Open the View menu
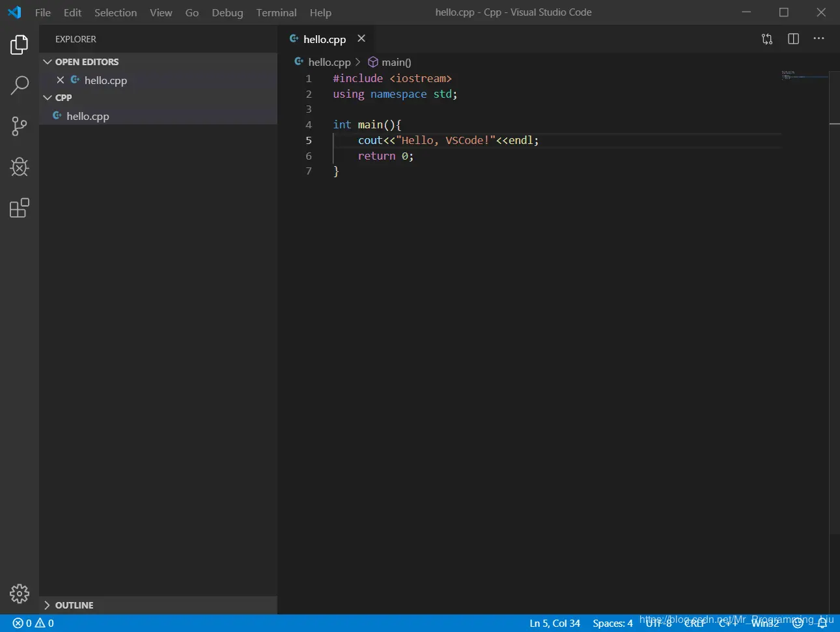 click(x=161, y=12)
